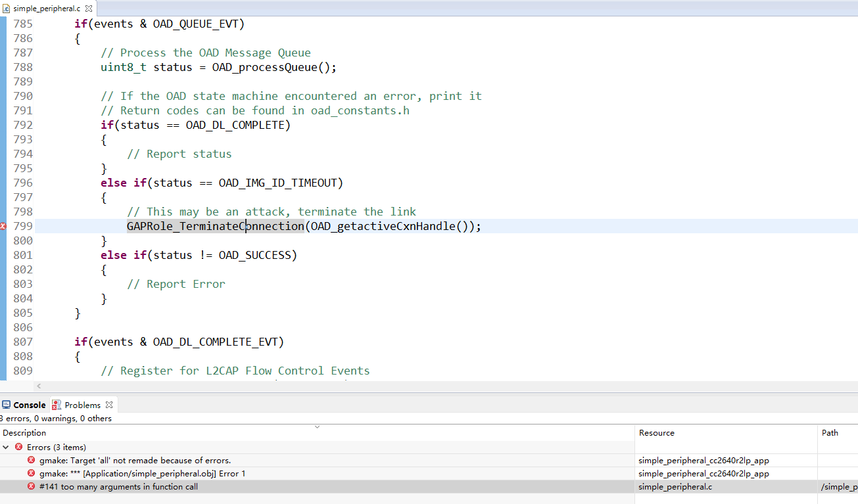
Task: Click comment "// Register for L2CAP Flow Control Events"
Action: (235, 371)
